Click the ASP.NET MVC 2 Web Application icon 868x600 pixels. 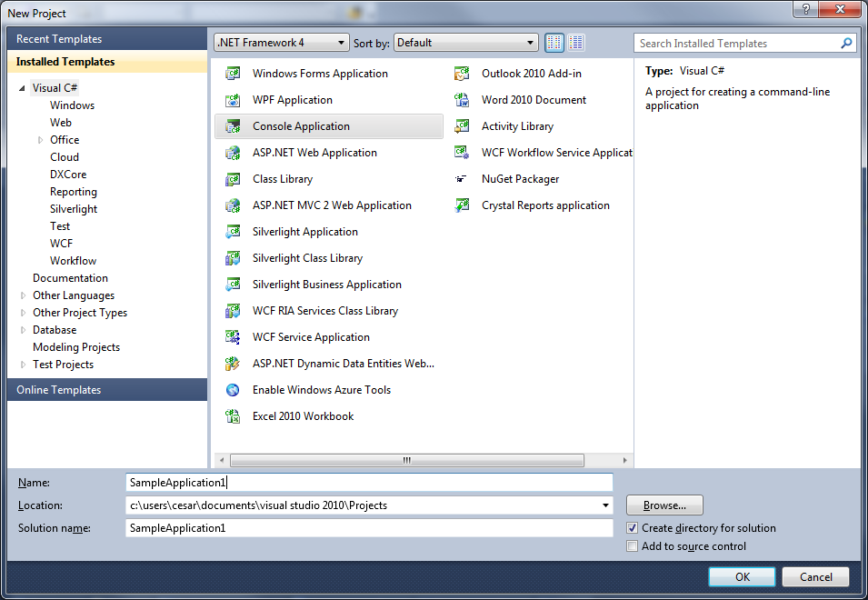(233, 205)
